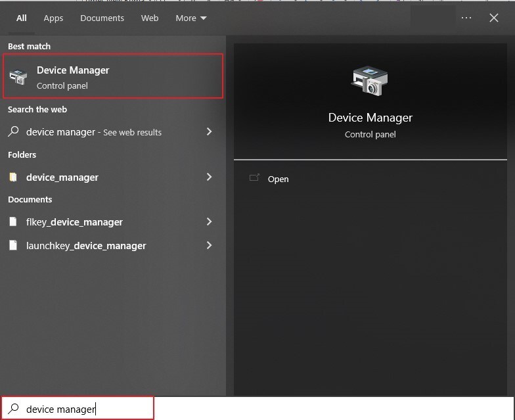Expand arrow for launchkey_device_manager
Image resolution: width=515 pixels, height=420 pixels.
pos(209,246)
